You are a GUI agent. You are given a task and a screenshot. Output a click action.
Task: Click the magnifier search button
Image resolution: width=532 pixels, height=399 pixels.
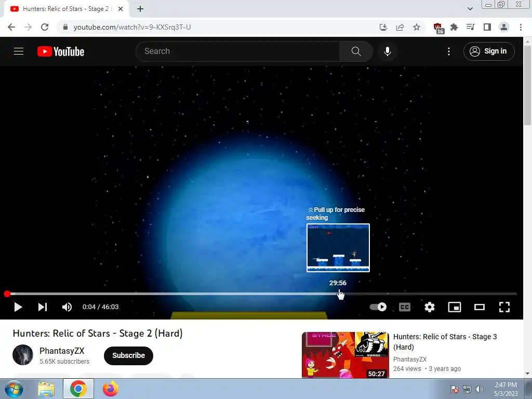356,51
